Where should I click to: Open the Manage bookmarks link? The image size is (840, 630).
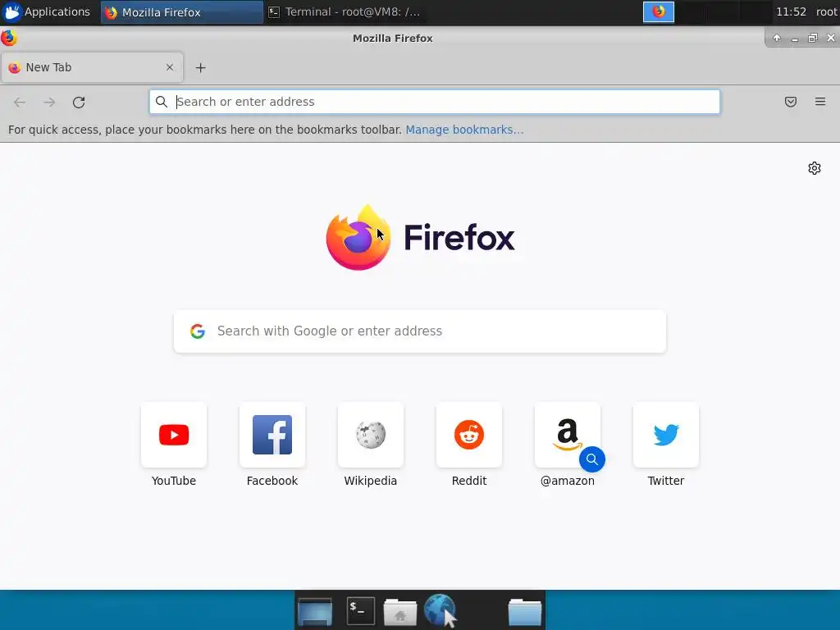464,130
